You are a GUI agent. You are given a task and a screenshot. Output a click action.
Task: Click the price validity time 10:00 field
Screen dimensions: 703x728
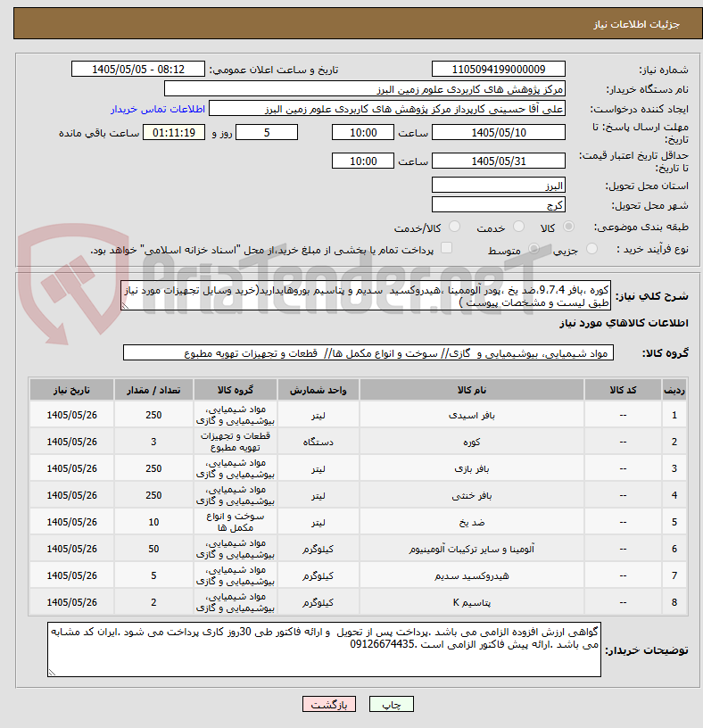362,161
